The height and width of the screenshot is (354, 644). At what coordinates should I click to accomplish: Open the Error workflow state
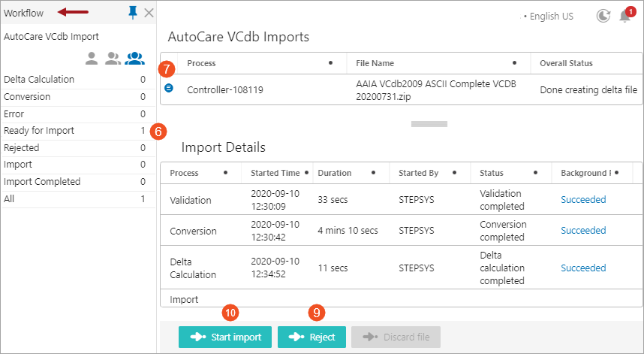78,114
